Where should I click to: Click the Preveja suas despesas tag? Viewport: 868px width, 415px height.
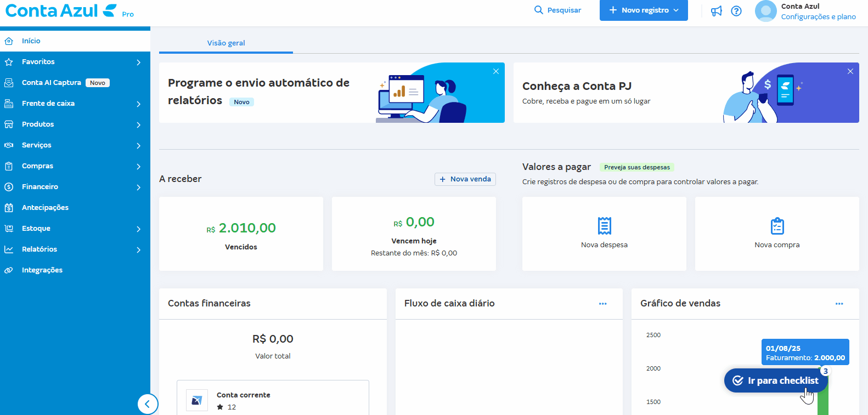[x=637, y=167]
